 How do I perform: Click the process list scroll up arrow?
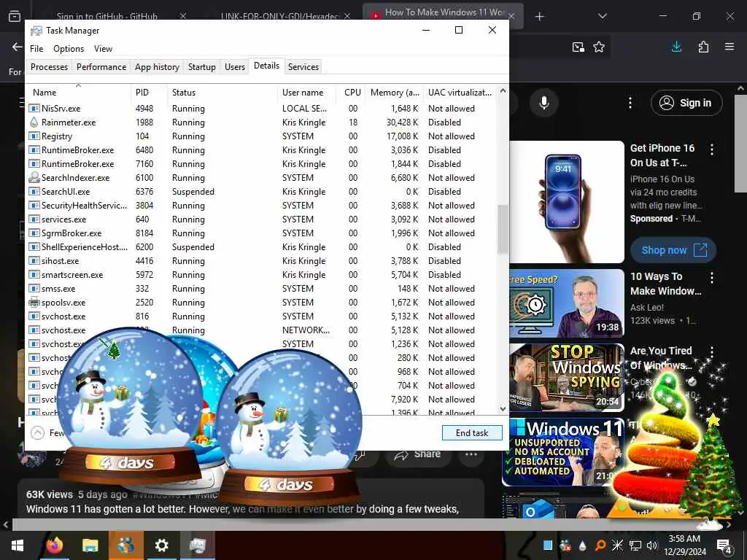(503, 91)
